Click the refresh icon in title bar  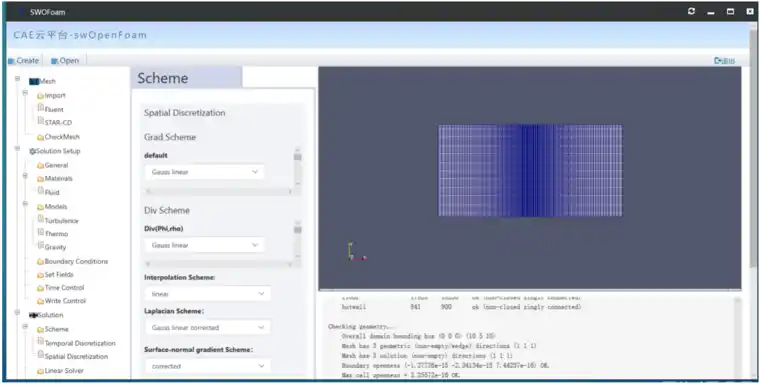[691, 12]
